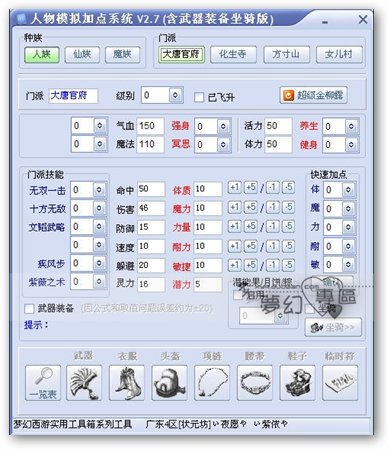Select the 衣服 clothing equipment icon
Viewport: 389px width, 450px height.
pyautogui.click(x=127, y=383)
